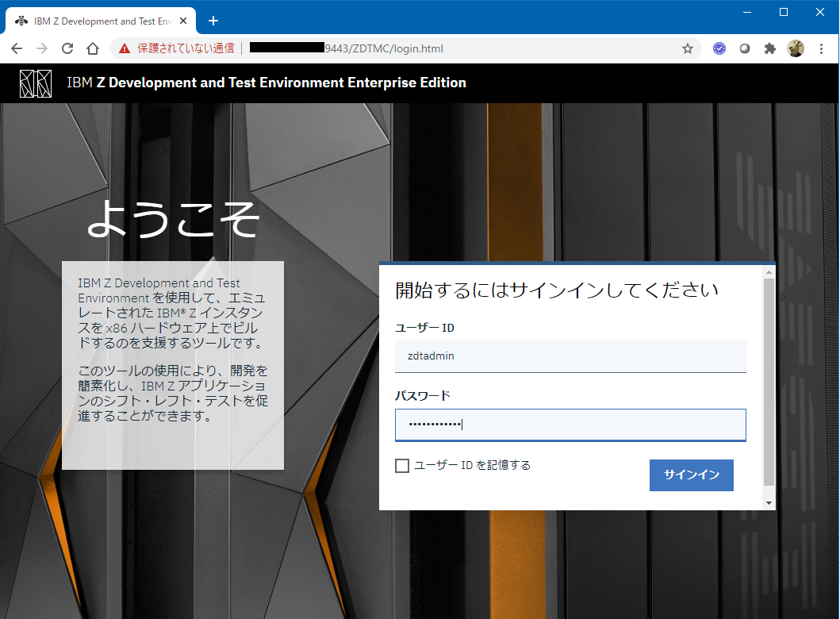Click the browser forward arrow
This screenshot has width=840, height=619.
pyautogui.click(x=42, y=48)
